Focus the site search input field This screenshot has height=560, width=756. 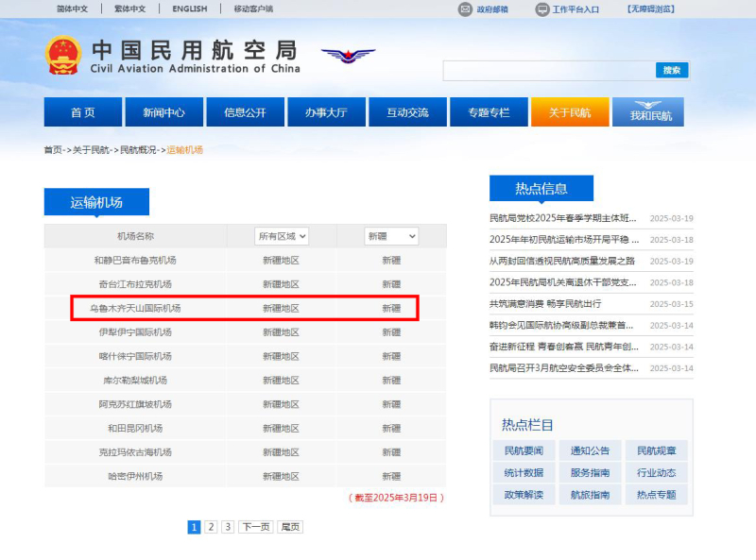549,71
